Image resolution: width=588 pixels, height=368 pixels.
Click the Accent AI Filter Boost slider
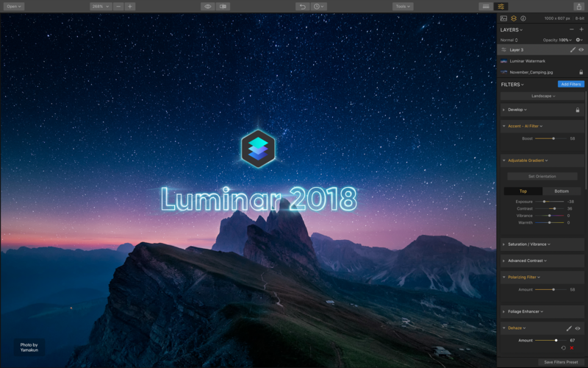pyautogui.click(x=553, y=138)
